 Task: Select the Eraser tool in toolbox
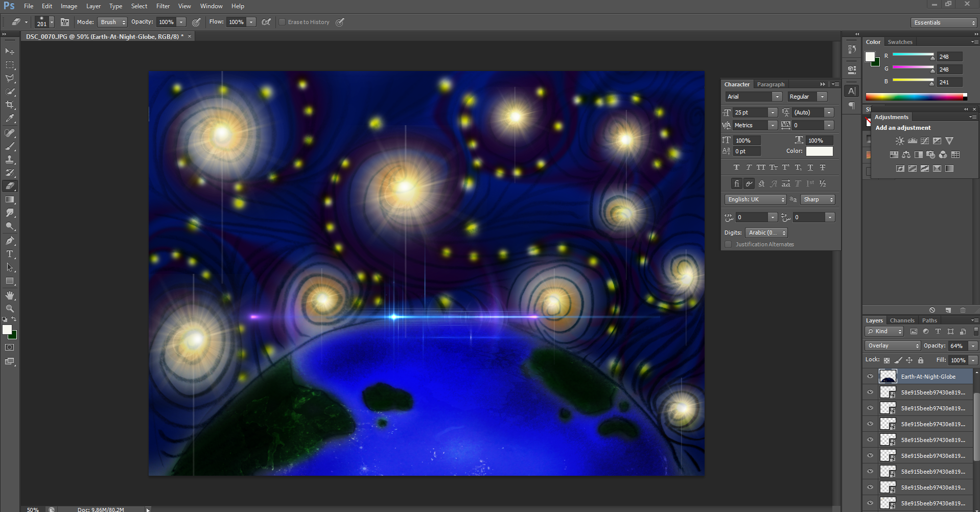click(10, 186)
